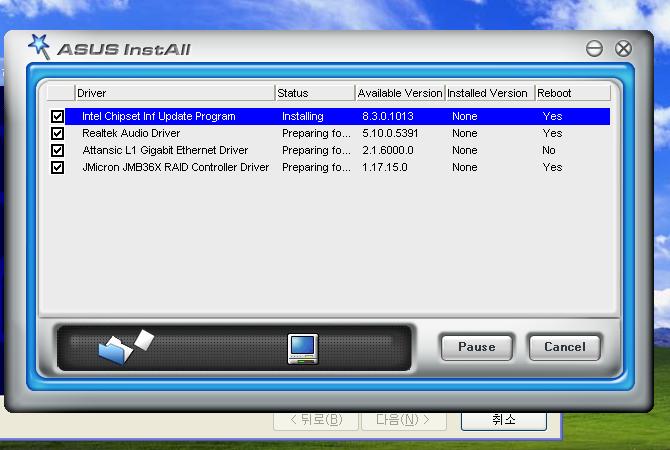This screenshot has width=670, height=450.
Task: Click None installed version for JMicron driver
Action: [x=464, y=168]
